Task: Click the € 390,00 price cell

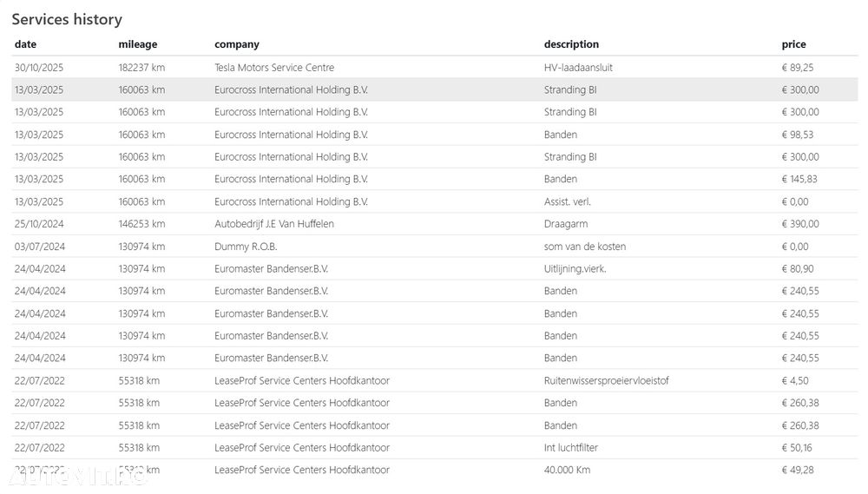Action: tap(800, 224)
